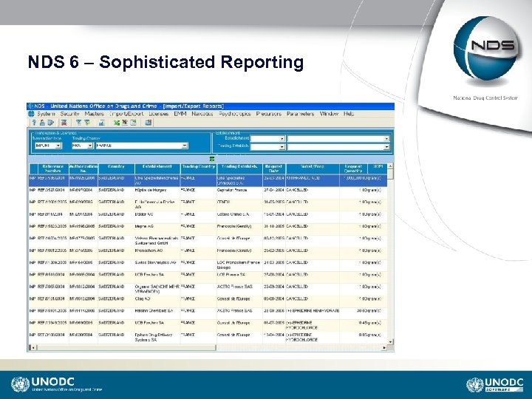
Task: Click the Request Quantity column header
Action: coord(353,168)
